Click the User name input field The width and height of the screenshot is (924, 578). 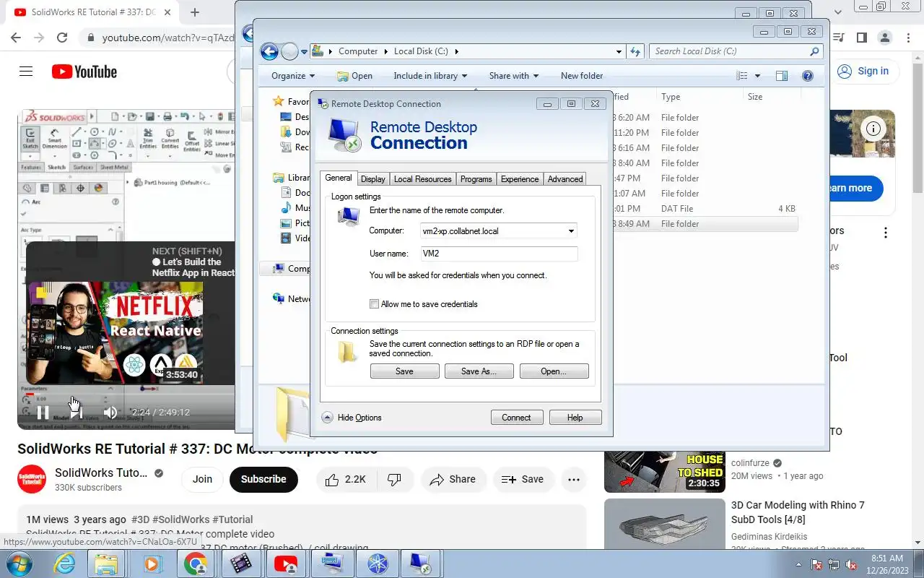click(x=499, y=254)
